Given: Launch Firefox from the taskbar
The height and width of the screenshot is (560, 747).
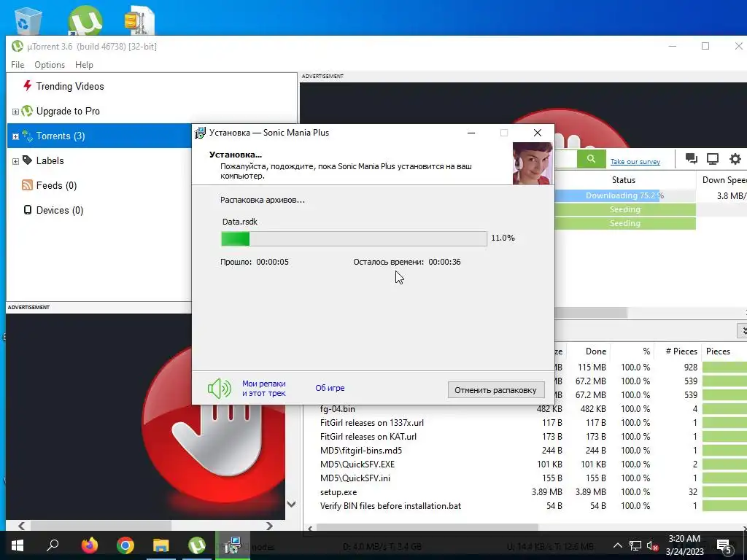Looking at the screenshot, I should pyautogui.click(x=89, y=545).
